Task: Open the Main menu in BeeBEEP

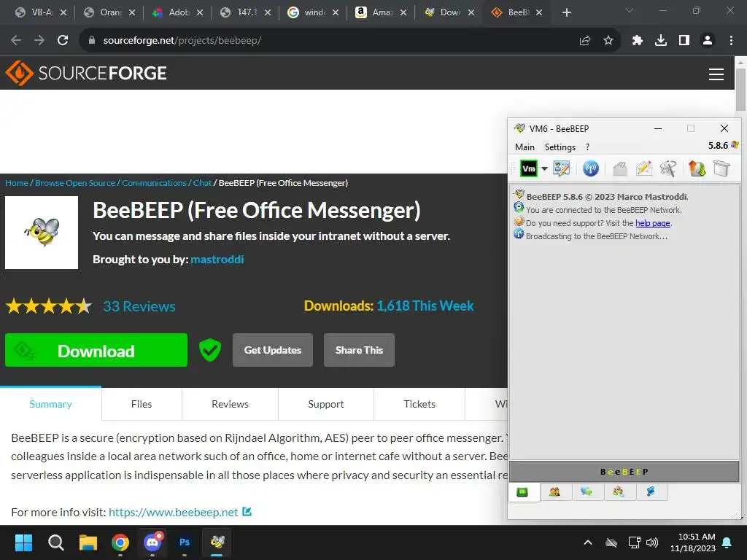Action: 525,147
